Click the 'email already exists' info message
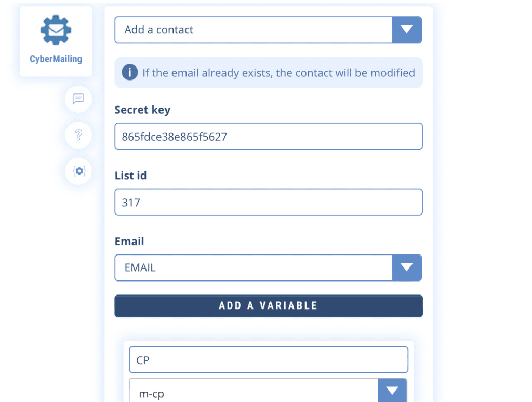 point(278,73)
